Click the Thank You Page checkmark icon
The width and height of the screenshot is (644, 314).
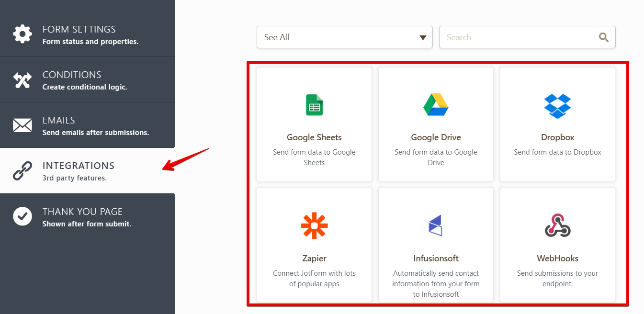[23, 216]
